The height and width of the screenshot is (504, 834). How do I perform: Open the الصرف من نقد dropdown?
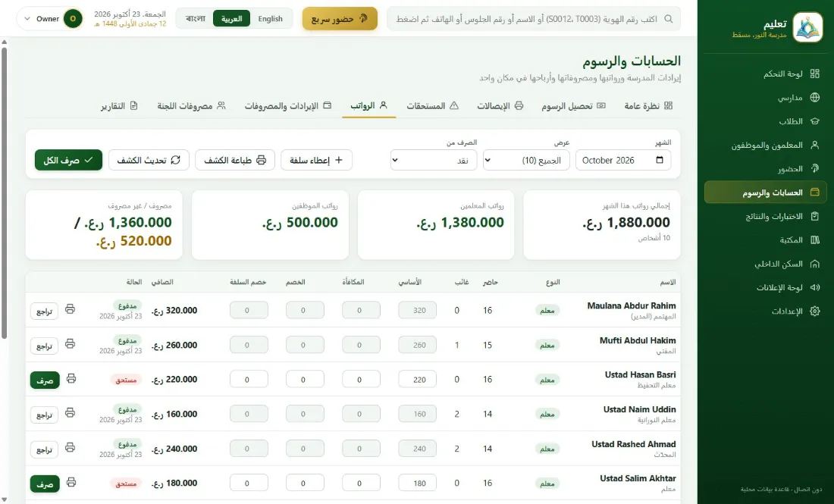coord(434,160)
